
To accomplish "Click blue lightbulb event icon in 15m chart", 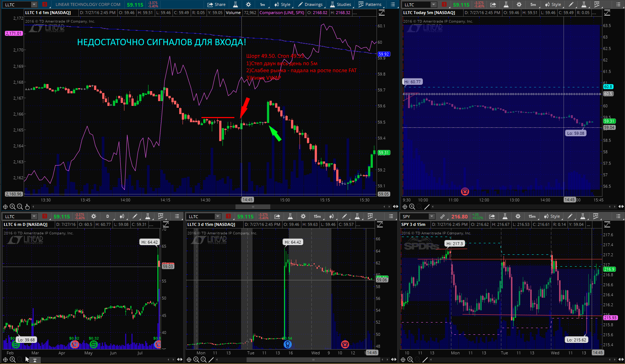I will coord(287,344).
